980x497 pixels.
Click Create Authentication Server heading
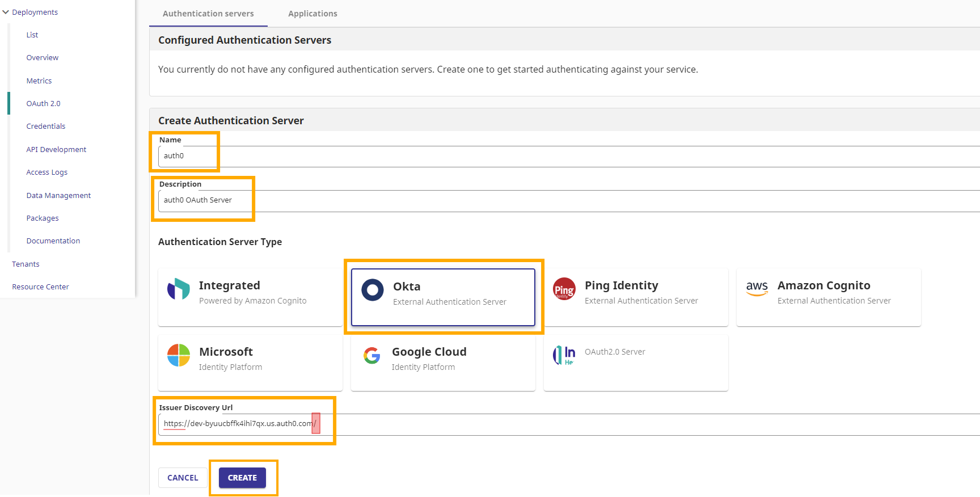(x=231, y=120)
